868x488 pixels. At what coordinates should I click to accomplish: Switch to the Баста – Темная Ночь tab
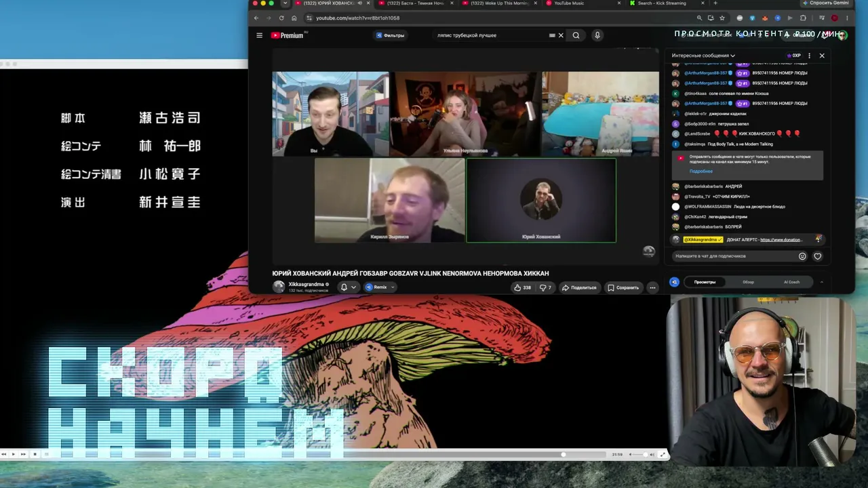pos(416,3)
